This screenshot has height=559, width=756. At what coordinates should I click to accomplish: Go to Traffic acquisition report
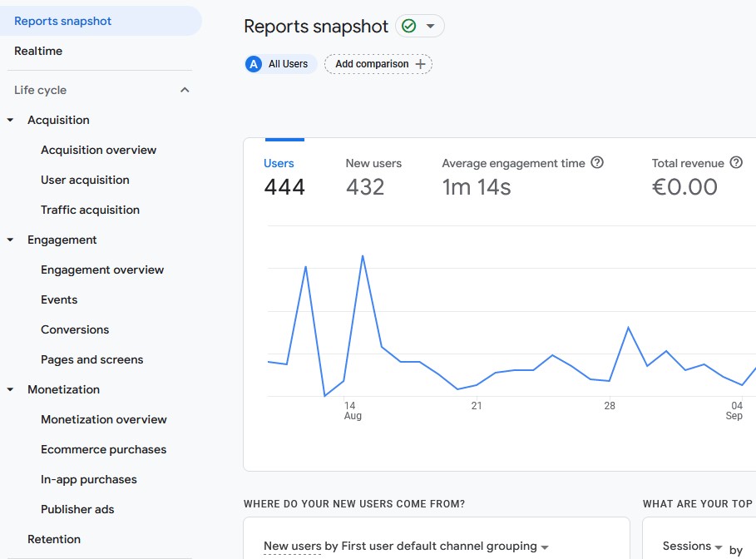pos(90,210)
